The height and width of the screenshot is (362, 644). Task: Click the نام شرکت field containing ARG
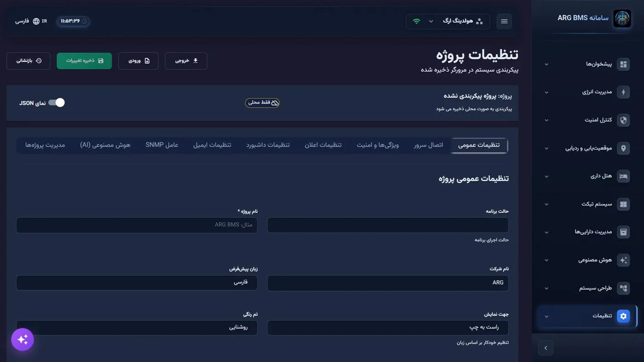(388, 283)
